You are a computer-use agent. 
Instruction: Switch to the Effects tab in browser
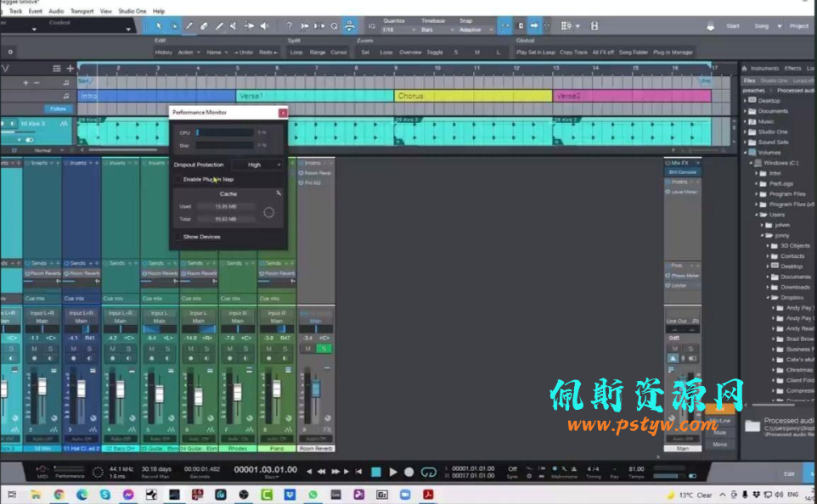point(792,68)
